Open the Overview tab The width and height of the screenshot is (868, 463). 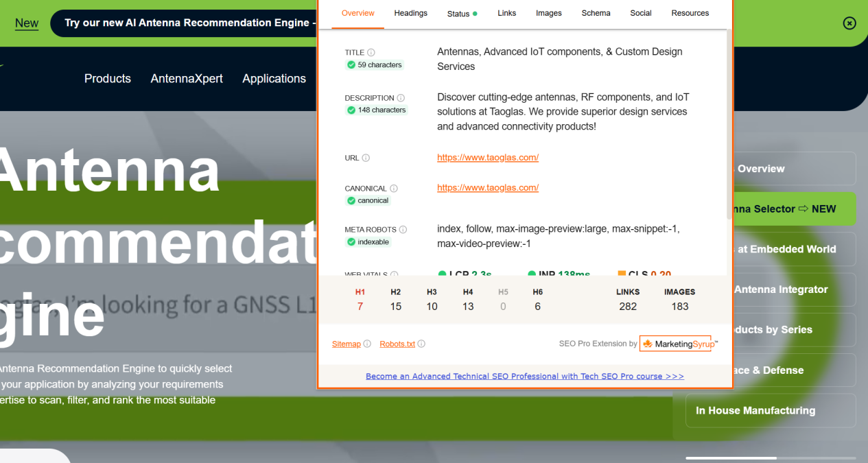pos(358,13)
